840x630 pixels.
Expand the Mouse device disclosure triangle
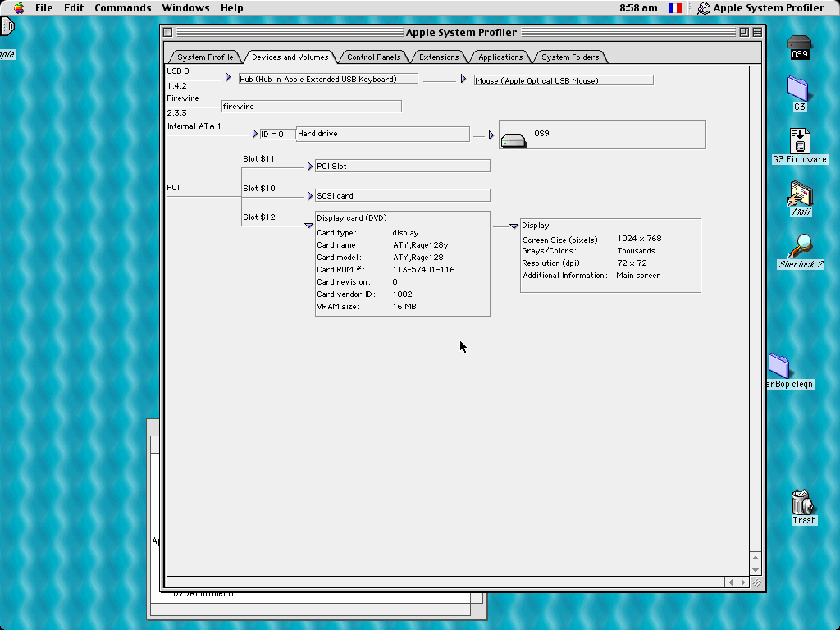[x=463, y=79]
